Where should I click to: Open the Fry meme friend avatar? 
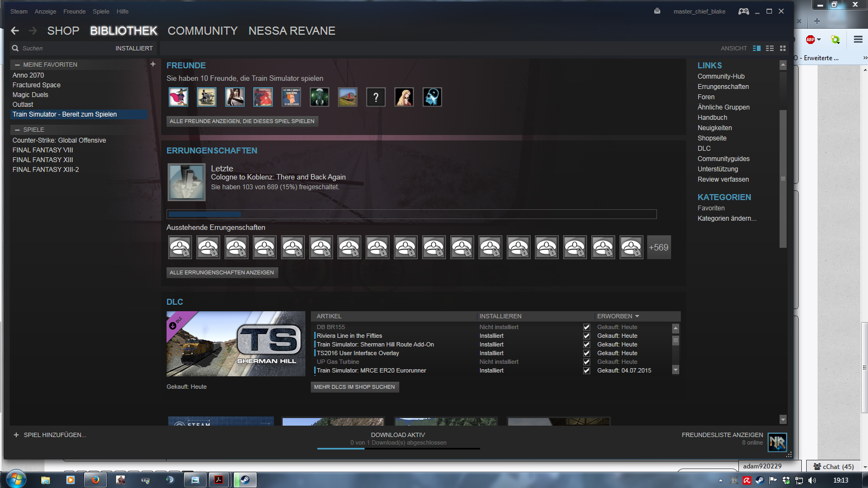coord(291,97)
